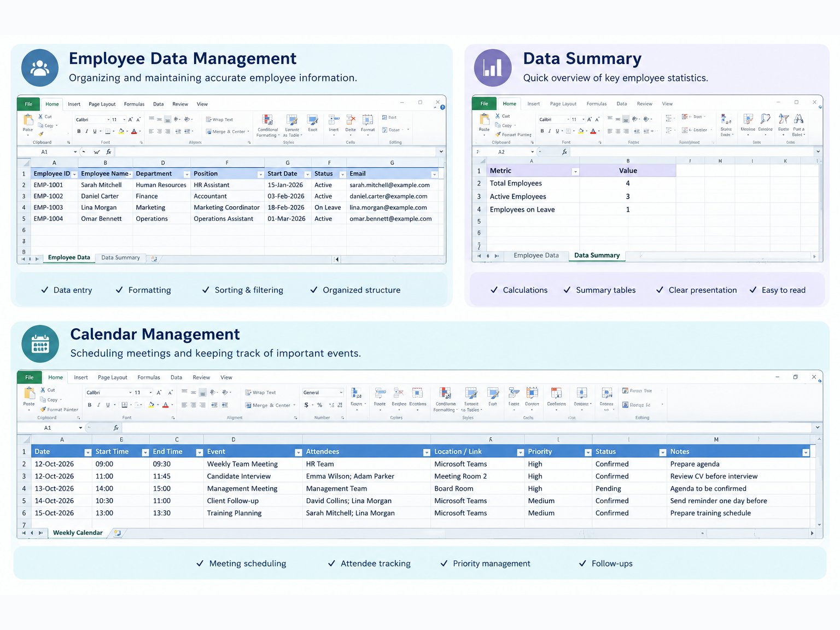The height and width of the screenshot is (630, 840).
Task: Click Merge & Center in Employee Data Management window
Action: click(x=227, y=132)
